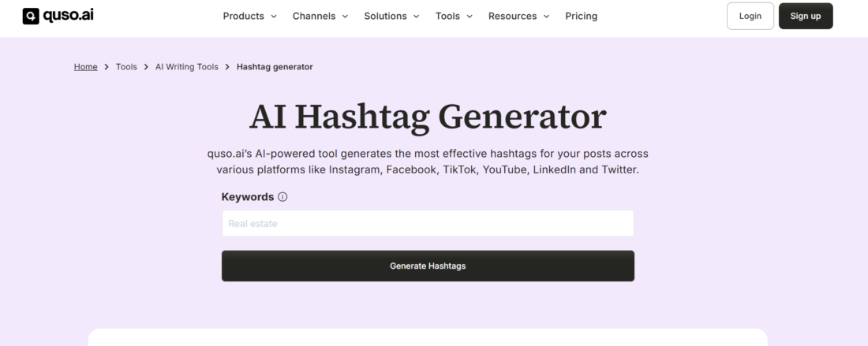868x346 pixels.
Task: Click the Hashtag generator breadcrumb item
Action: click(x=275, y=67)
